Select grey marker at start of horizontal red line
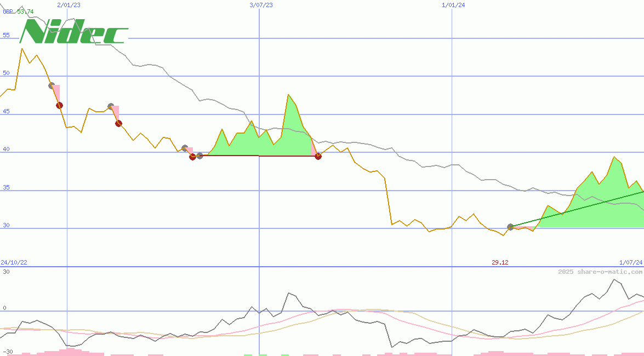The height and width of the screenshot is (356, 644). coord(200,156)
